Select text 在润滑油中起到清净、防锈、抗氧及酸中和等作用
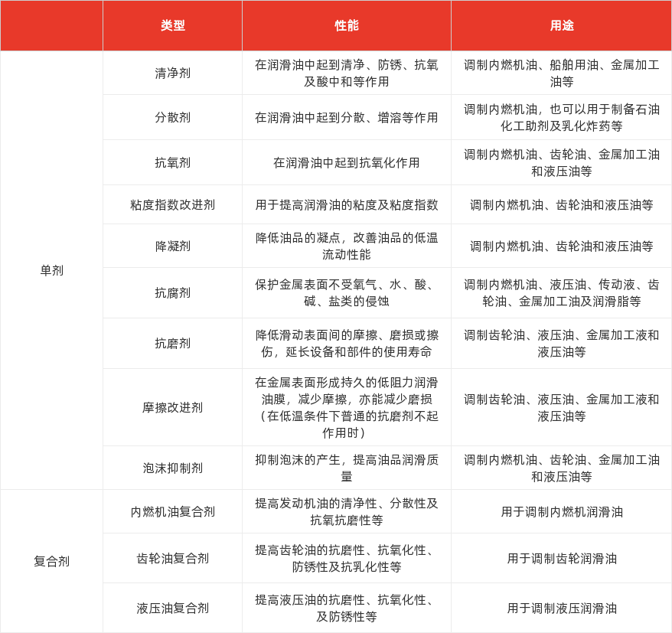The height and width of the screenshot is (633, 672). point(347,73)
